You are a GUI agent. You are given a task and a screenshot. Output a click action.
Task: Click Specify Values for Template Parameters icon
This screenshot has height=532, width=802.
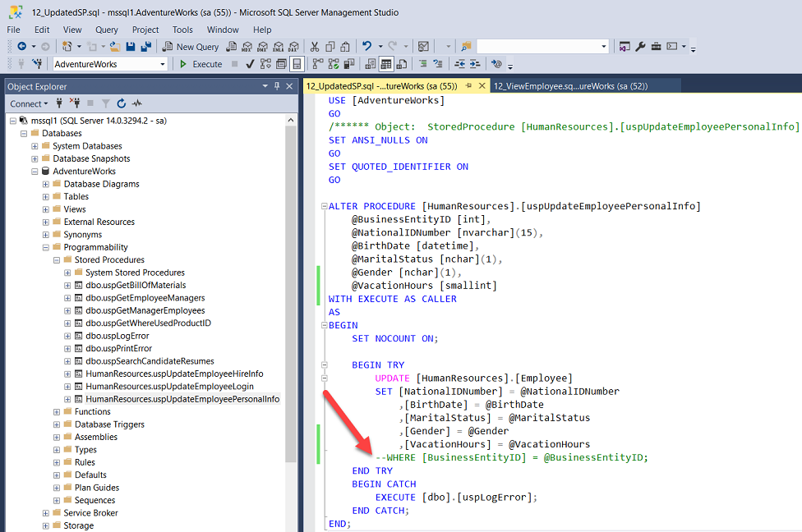(496, 64)
